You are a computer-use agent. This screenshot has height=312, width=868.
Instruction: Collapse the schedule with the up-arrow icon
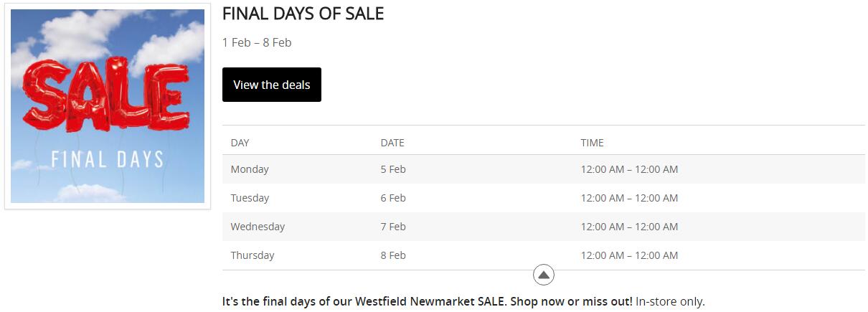click(544, 275)
